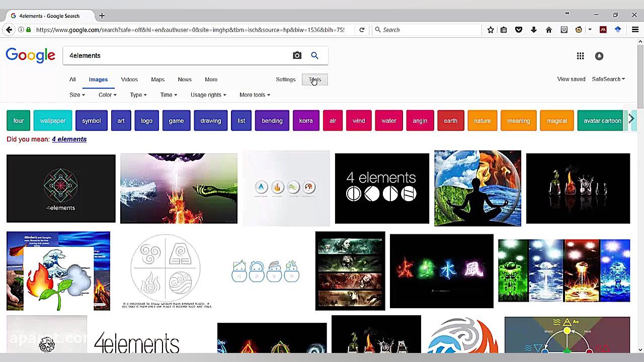Image resolution: width=644 pixels, height=362 pixels.
Task: Open a new tab with plus button
Action: (102, 16)
